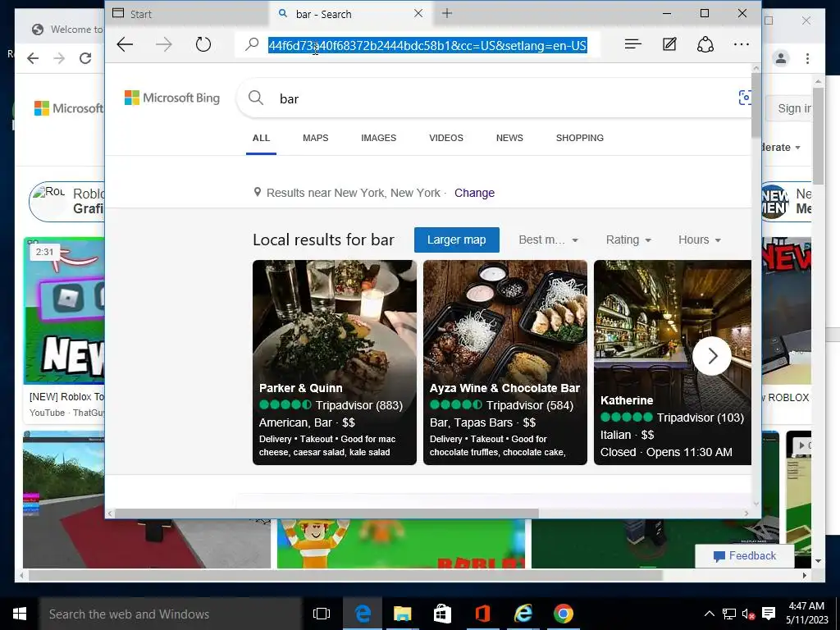840x630 pixels.
Task: Click the muted volume icon in tray
Action: point(748,614)
